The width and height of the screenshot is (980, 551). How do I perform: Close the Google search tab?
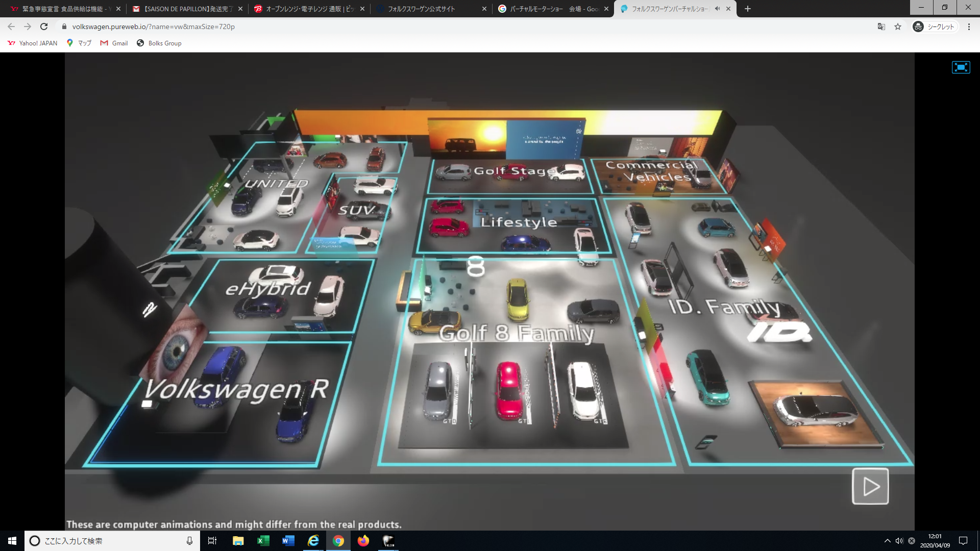coord(606,9)
